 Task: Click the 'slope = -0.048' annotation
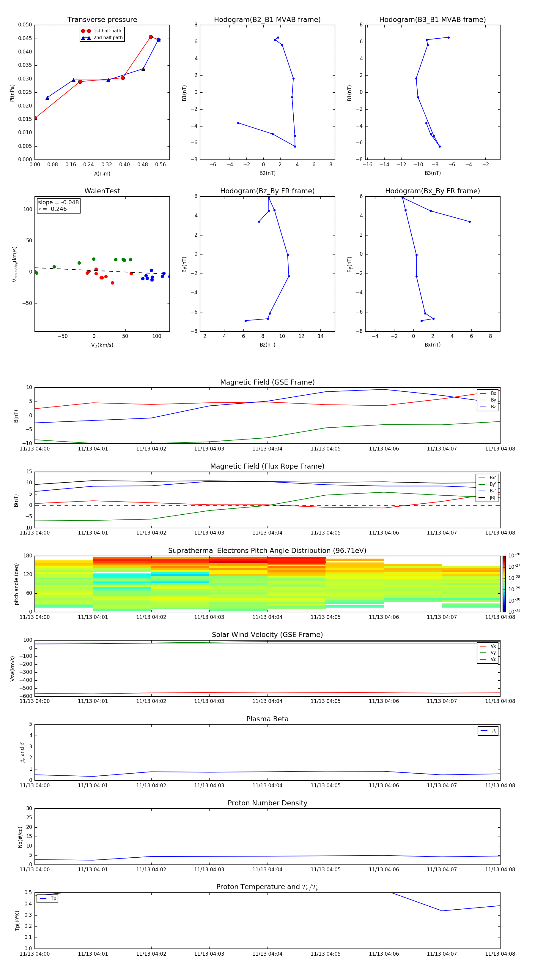58,203
